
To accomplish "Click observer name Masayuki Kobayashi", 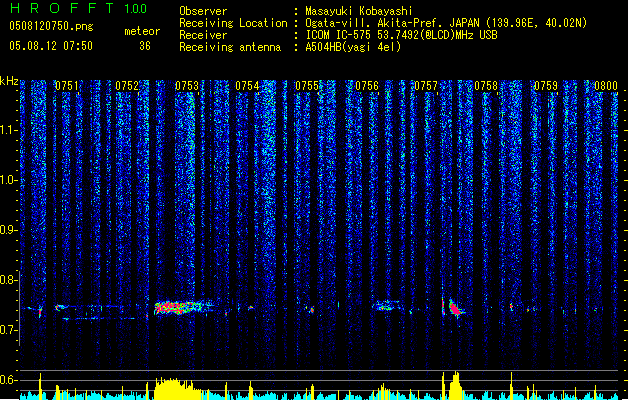I will (359, 11).
